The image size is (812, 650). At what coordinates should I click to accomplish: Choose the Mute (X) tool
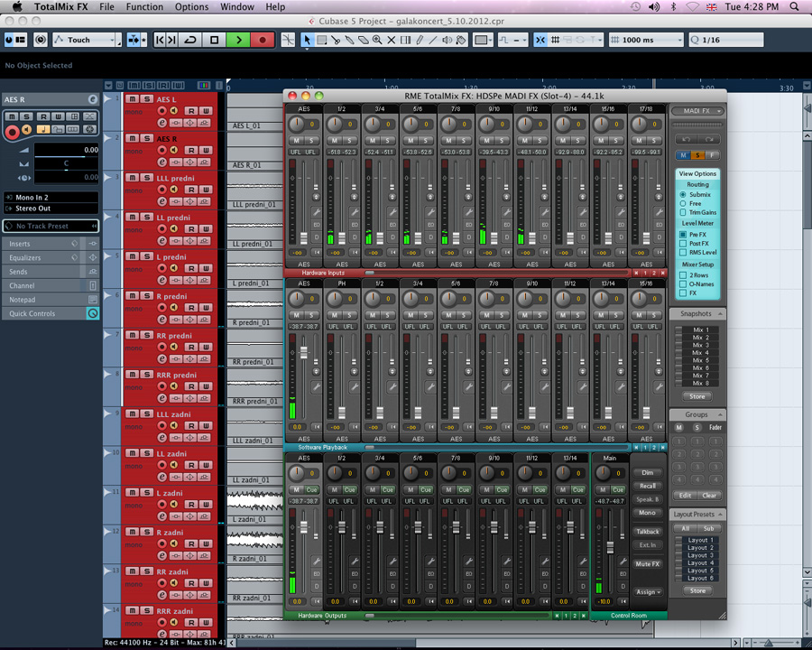tap(391, 40)
